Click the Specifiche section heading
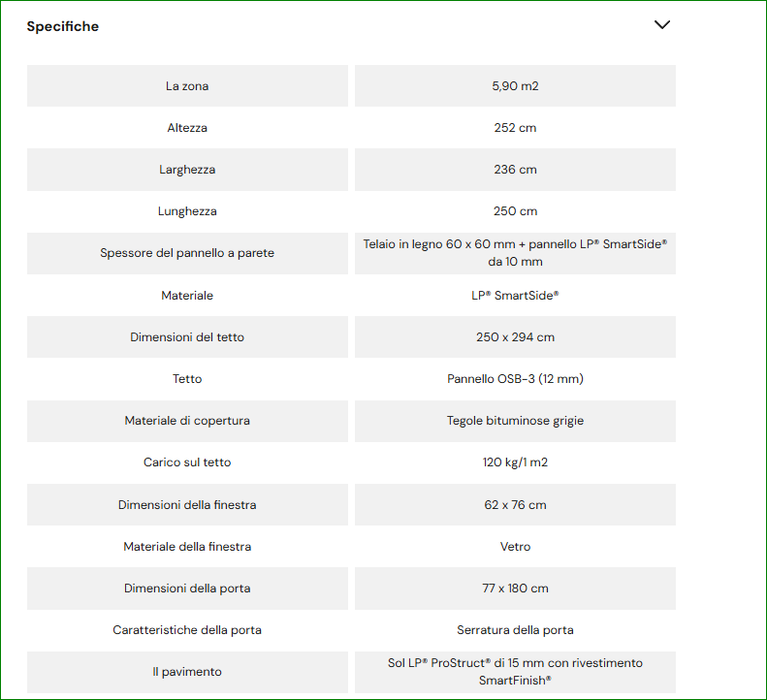Viewport: 767px width, 700px height. click(x=63, y=26)
